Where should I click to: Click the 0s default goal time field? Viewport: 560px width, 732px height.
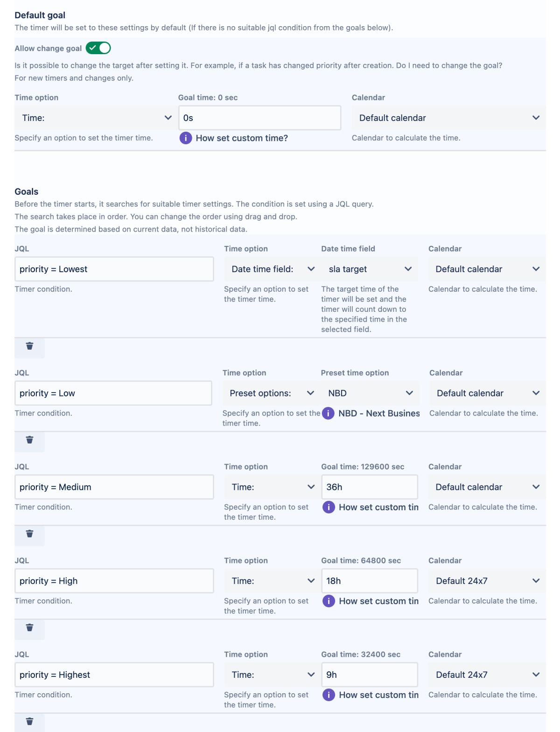pos(259,118)
